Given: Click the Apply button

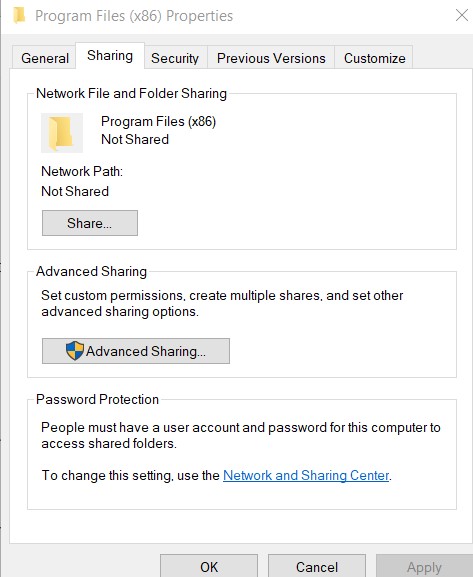Looking at the screenshot, I should [424, 566].
